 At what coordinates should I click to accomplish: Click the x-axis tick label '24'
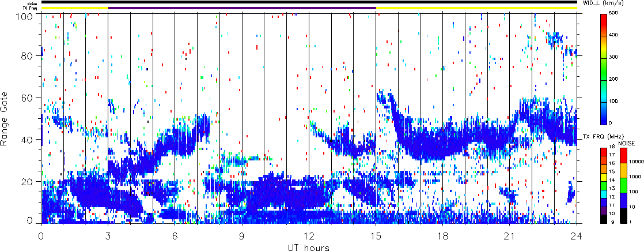pos(577,236)
